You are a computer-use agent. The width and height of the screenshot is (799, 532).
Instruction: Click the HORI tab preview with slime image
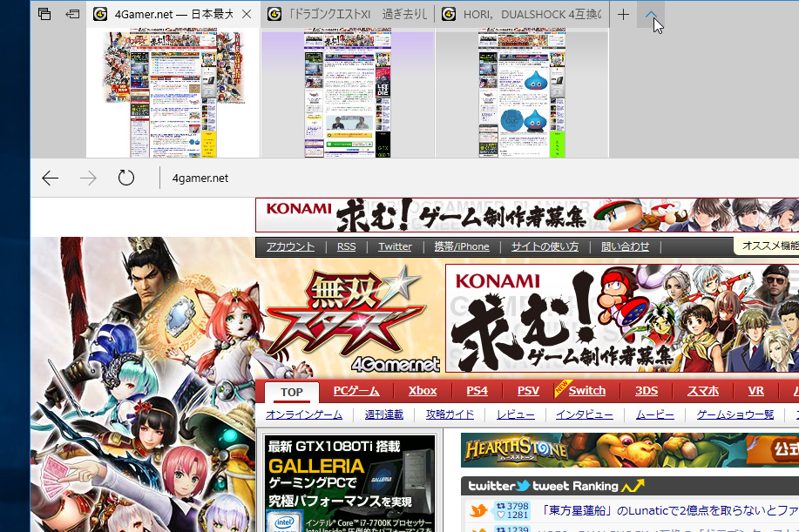[x=522, y=94]
